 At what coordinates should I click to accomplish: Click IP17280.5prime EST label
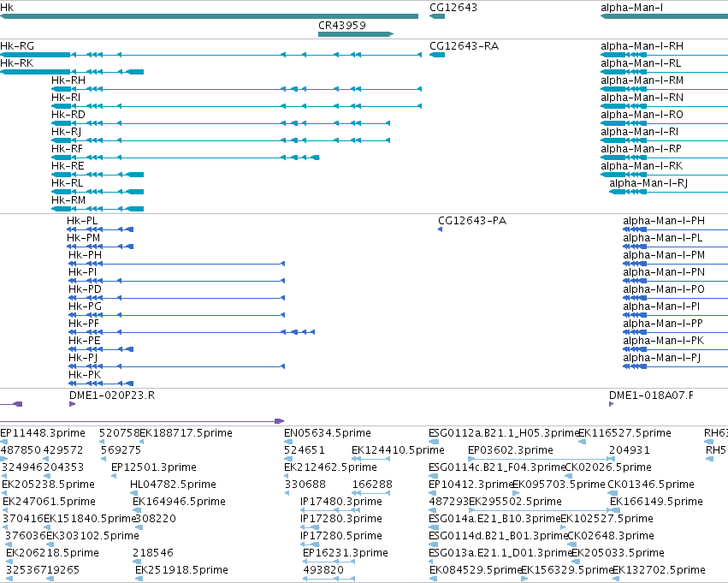(340, 536)
